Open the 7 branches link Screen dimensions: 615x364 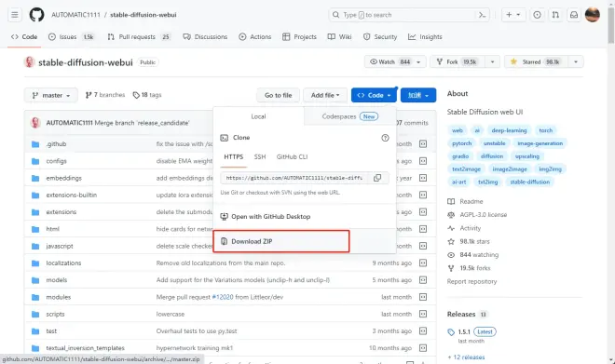click(105, 95)
